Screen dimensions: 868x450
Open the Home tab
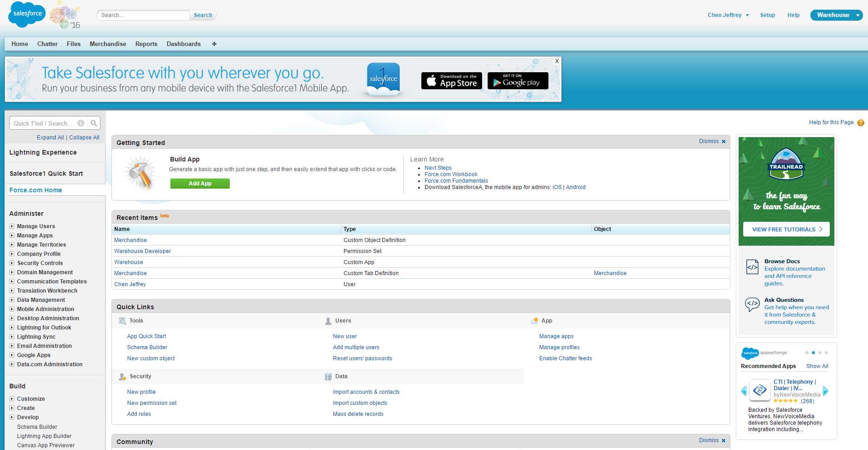tap(20, 44)
